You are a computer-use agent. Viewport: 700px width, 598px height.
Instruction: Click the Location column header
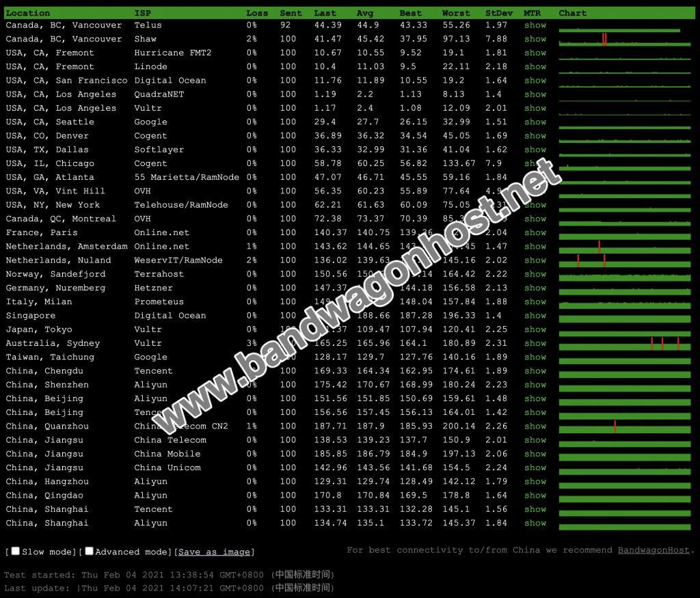point(27,14)
